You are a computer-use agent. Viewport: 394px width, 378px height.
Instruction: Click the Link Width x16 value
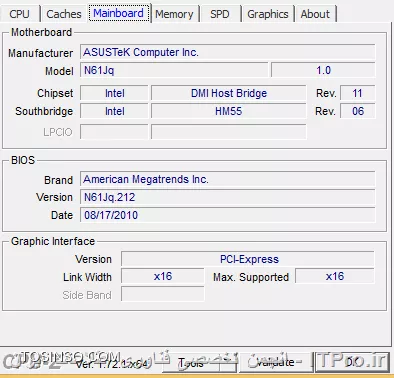(163, 276)
